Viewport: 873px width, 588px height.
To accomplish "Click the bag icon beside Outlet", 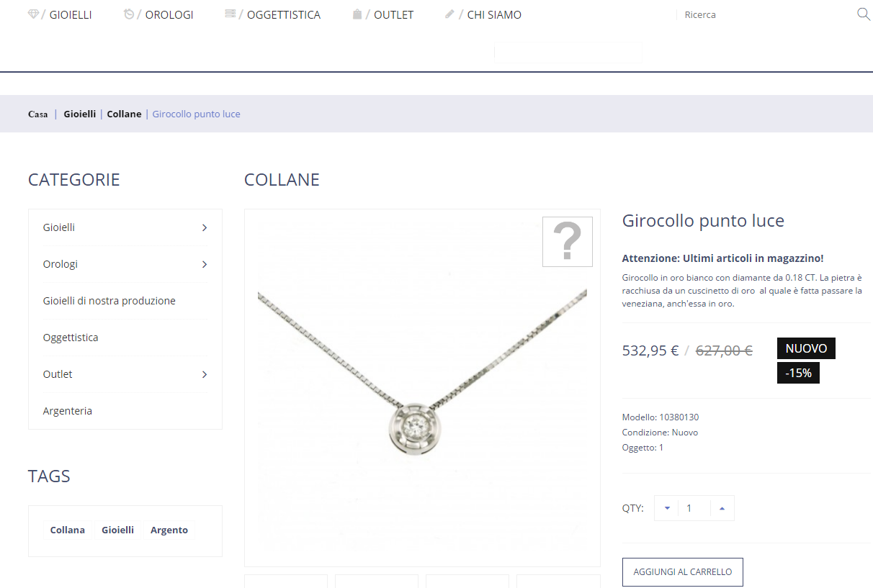I will (x=357, y=14).
